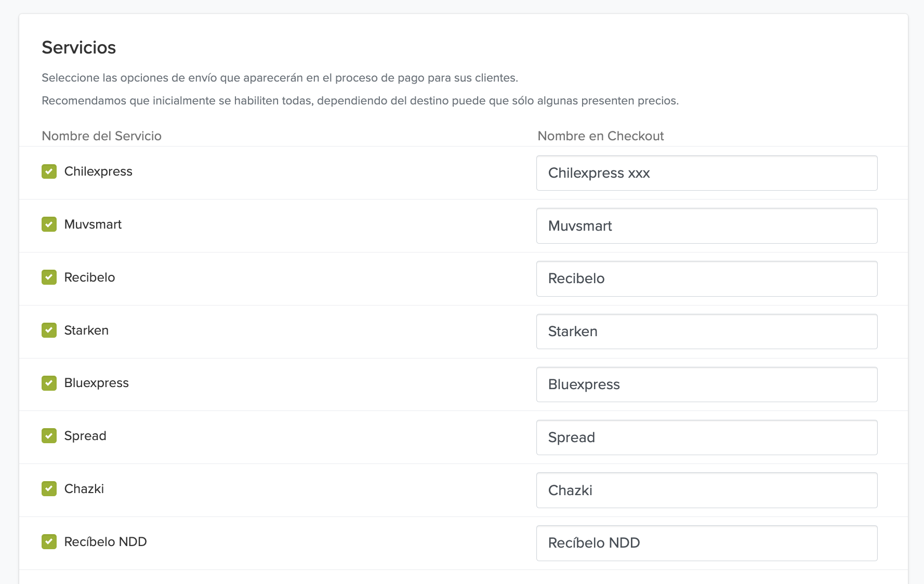Viewport: 924px width, 584px height.
Task: Click the 'Recomendamos que inicialmente' note text
Action: click(x=360, y=101)
